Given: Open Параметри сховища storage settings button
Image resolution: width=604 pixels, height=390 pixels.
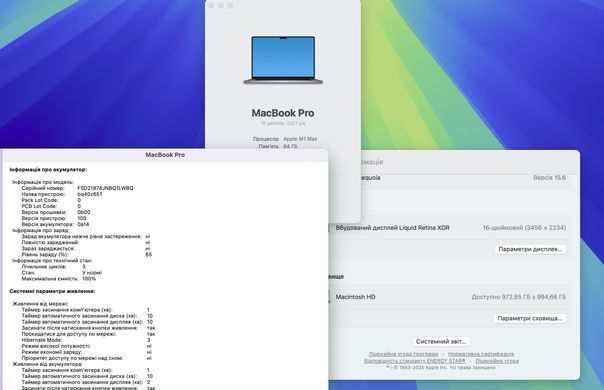Looking at the screenshot, I should 530,318.
